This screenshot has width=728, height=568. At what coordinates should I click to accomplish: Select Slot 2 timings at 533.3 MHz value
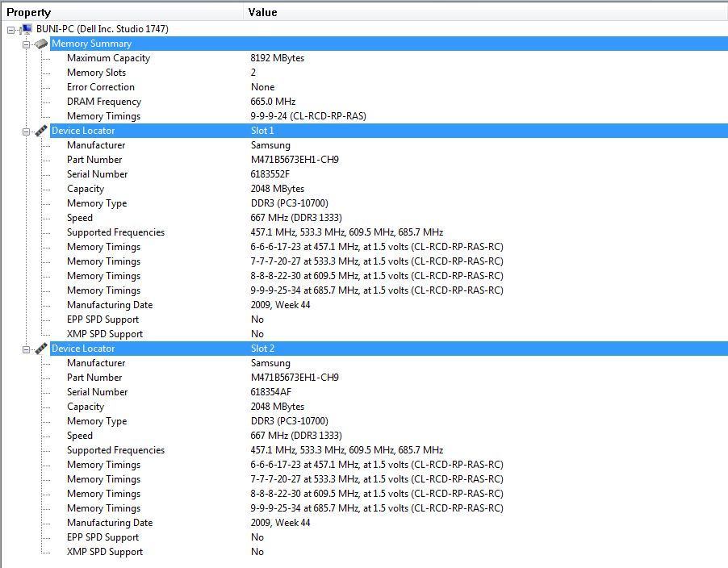click(377, 479)
